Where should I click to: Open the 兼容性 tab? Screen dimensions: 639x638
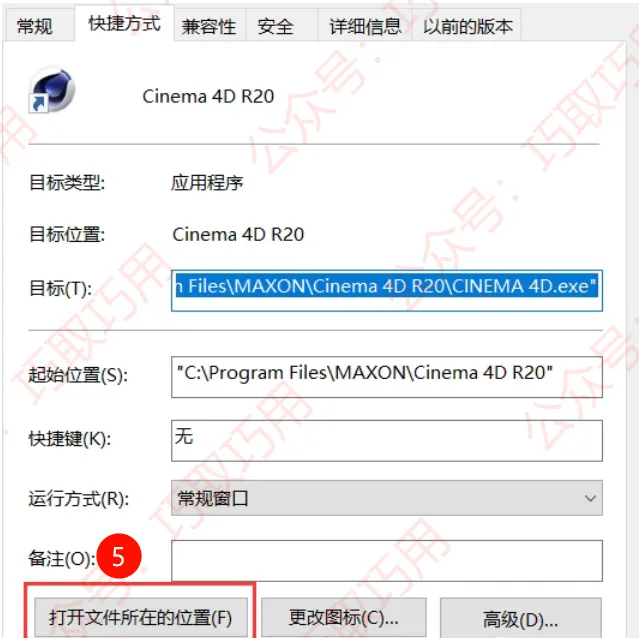pyautogui.click(x=209, y=26)
